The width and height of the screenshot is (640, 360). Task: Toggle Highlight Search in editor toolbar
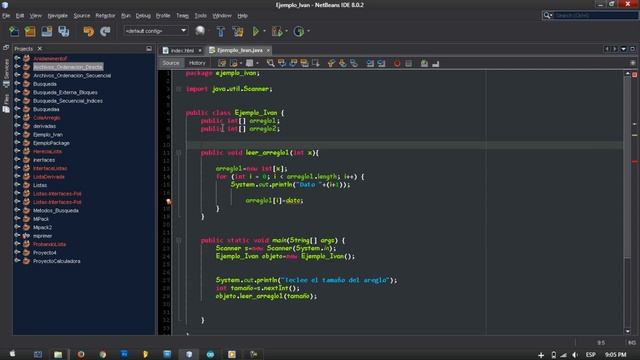[304, 63]
